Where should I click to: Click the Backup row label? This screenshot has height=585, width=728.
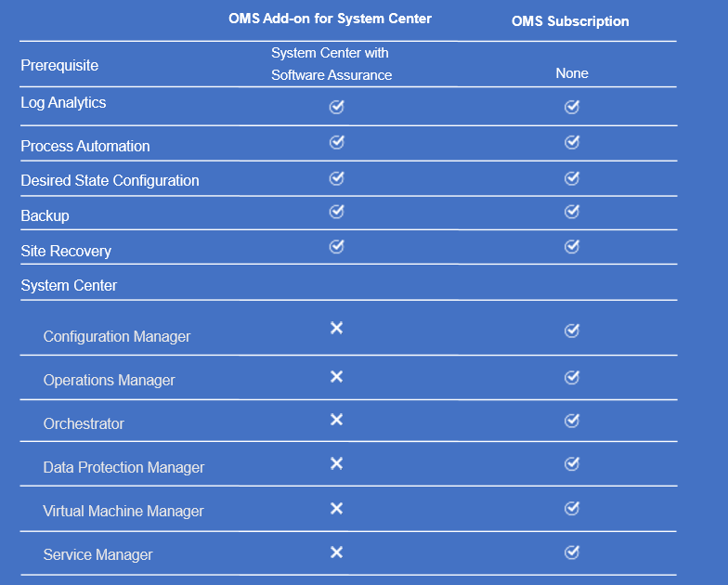click(45, 215)
